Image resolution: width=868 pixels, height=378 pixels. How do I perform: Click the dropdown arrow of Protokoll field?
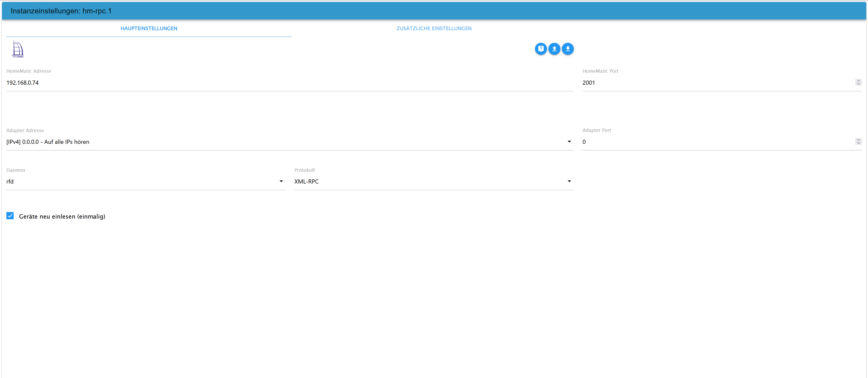coord(569,181)
